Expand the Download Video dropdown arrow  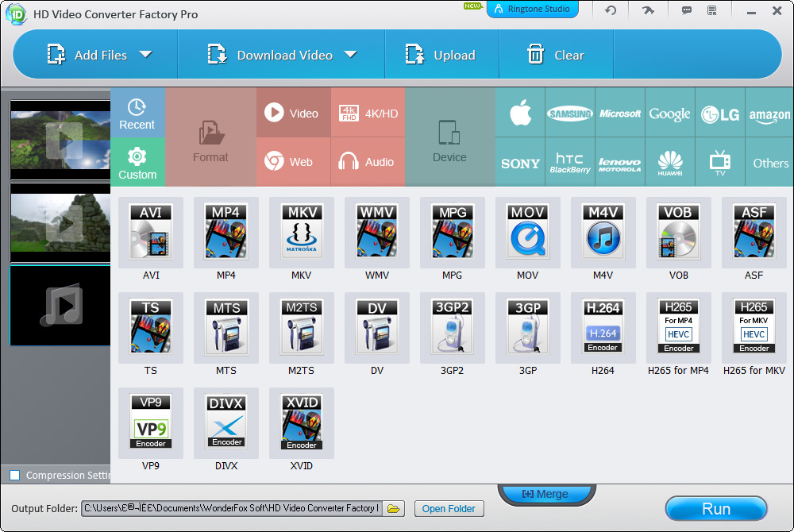[350, 54]
